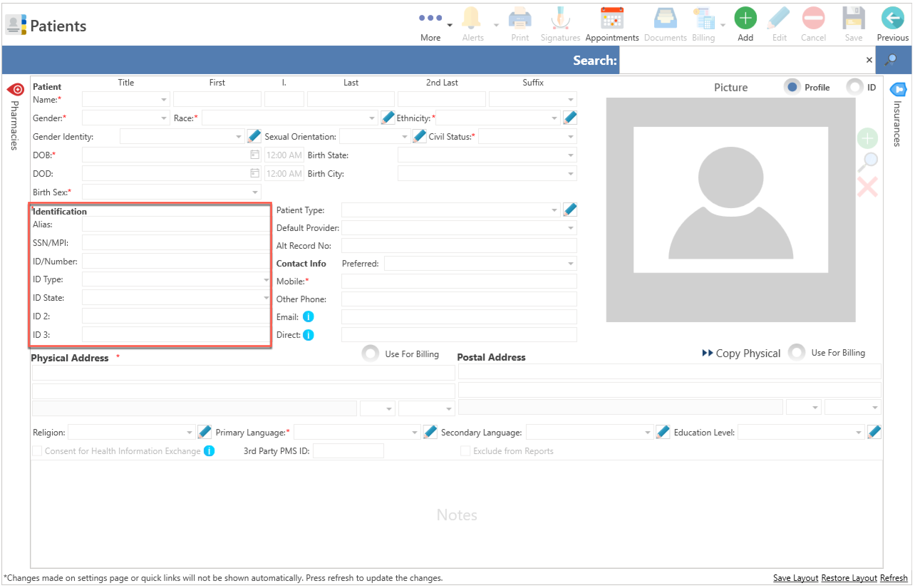The image size is (915, 588).
Task: Click Copy Physical address button
Action: (741, 354)
